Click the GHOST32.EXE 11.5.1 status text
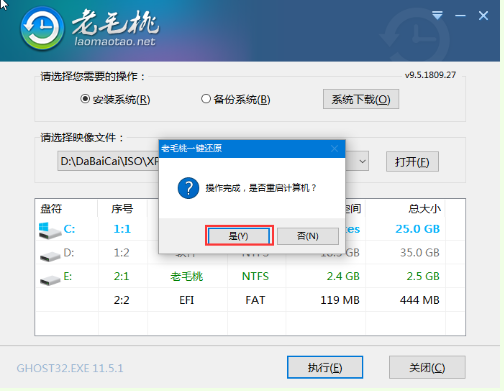 click(70, 368)
